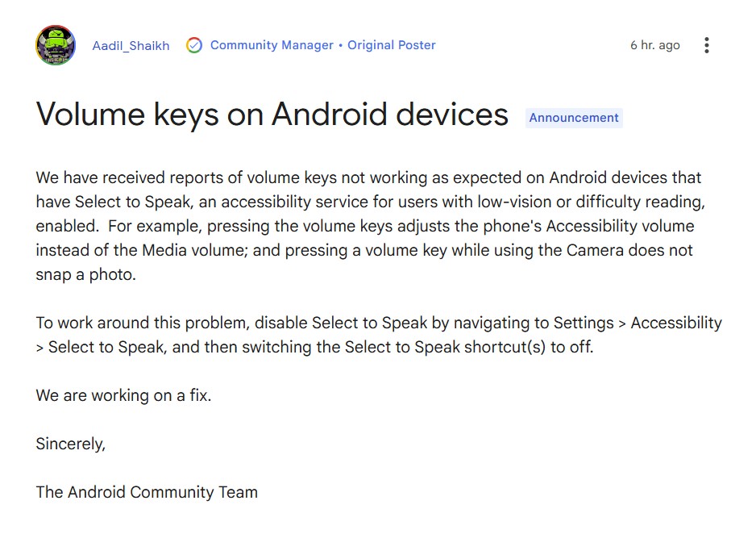Viewport: 756px width, 534px height.
Task: Click the "Volume keys on Android devices" title
Action: [272, 115]
